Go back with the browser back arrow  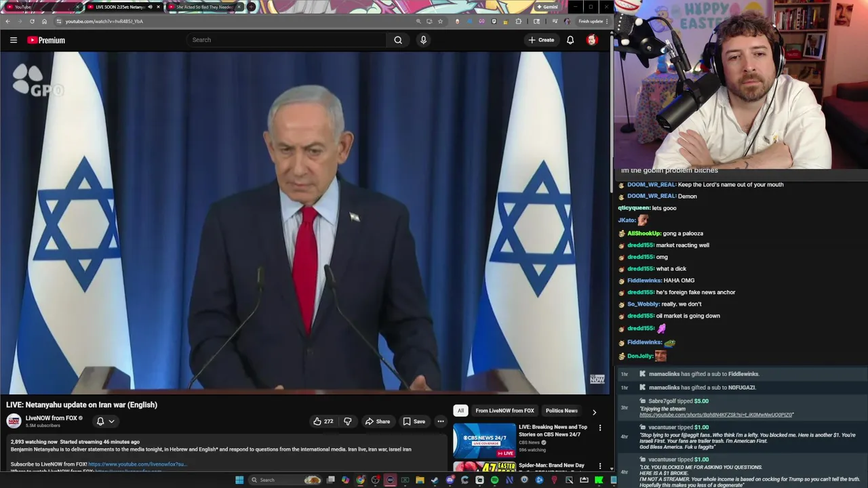click(x=7, y=21)
